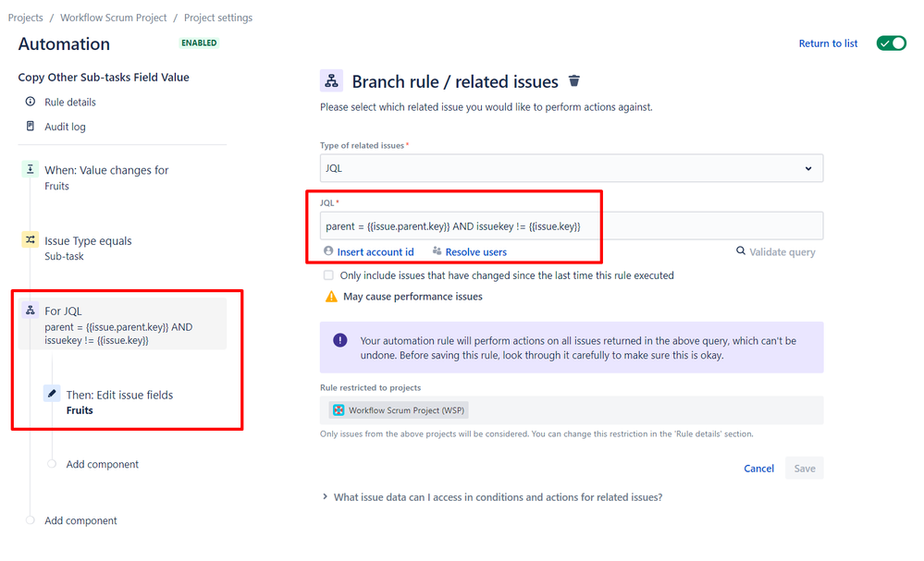924x561 pixels.
Task: Click the performance warning triangle icon
Action: (329, 296)
